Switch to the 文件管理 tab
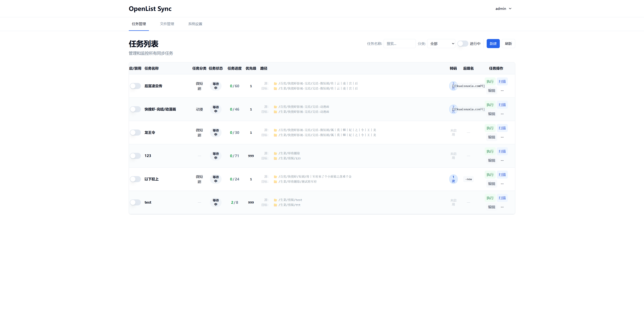Viewport: 644px width, 315px height. (x=167, y=24)
